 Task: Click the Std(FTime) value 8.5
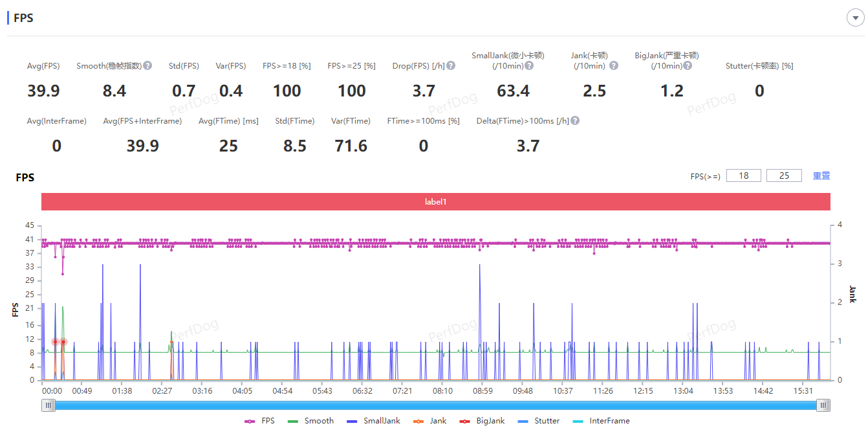295,146
